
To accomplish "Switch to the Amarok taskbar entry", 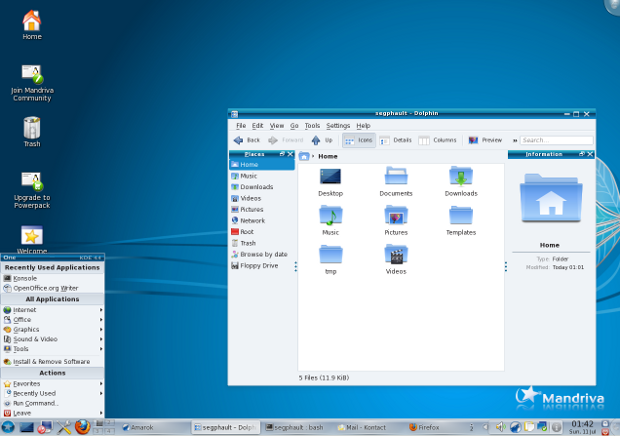I will pyautogui.click(x=154, y=427).
